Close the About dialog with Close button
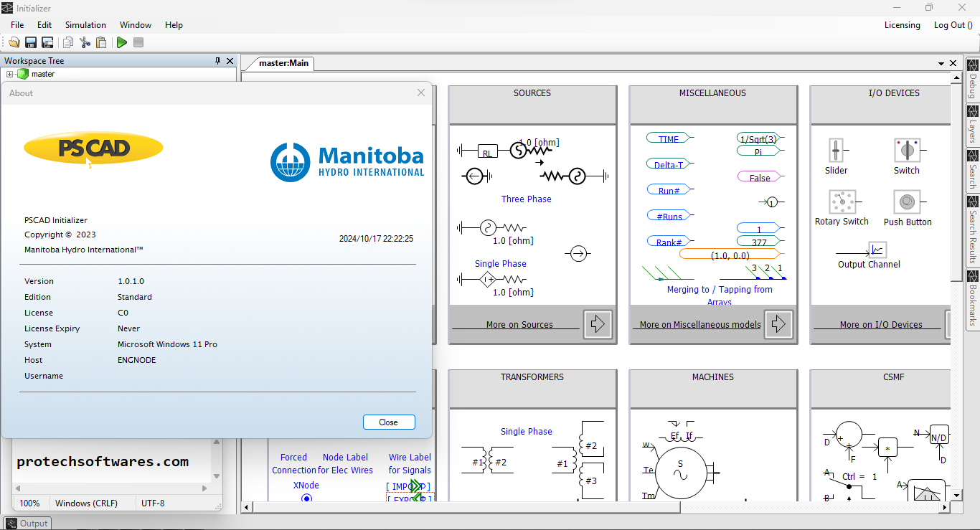 [389, 422]
